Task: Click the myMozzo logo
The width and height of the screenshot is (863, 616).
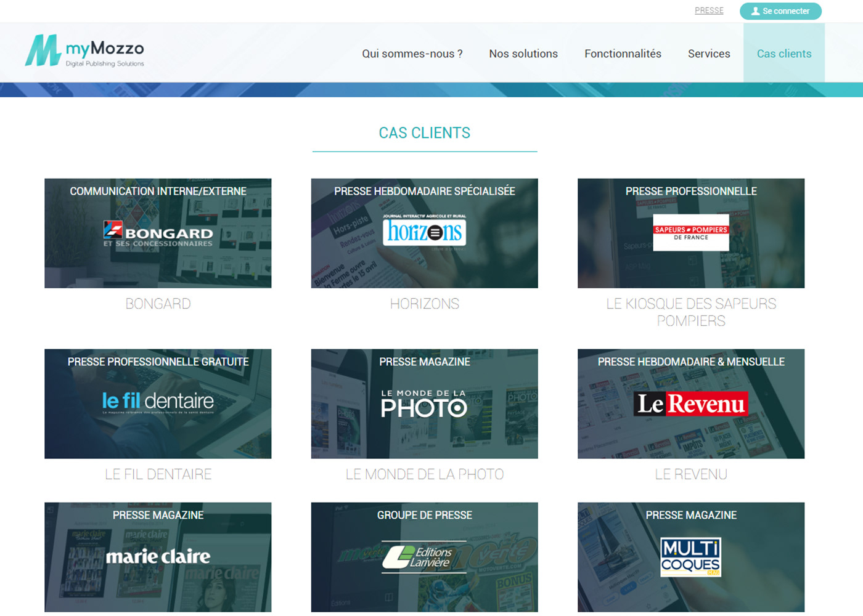Action: [84, 51]
